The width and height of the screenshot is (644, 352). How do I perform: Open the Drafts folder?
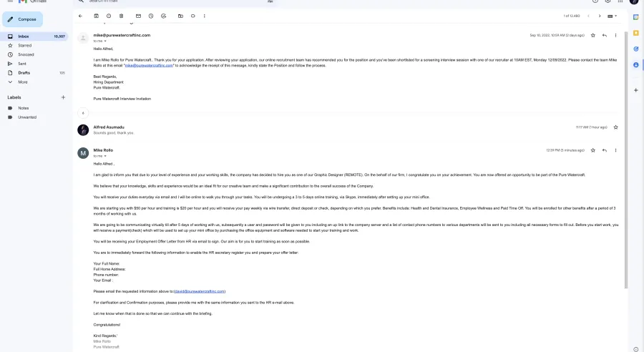34,73
